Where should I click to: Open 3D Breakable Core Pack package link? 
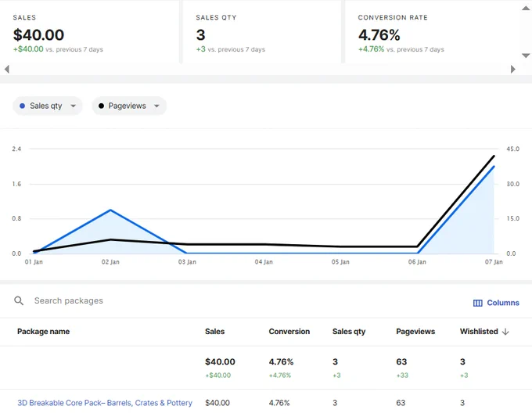(x=105, y=403)
